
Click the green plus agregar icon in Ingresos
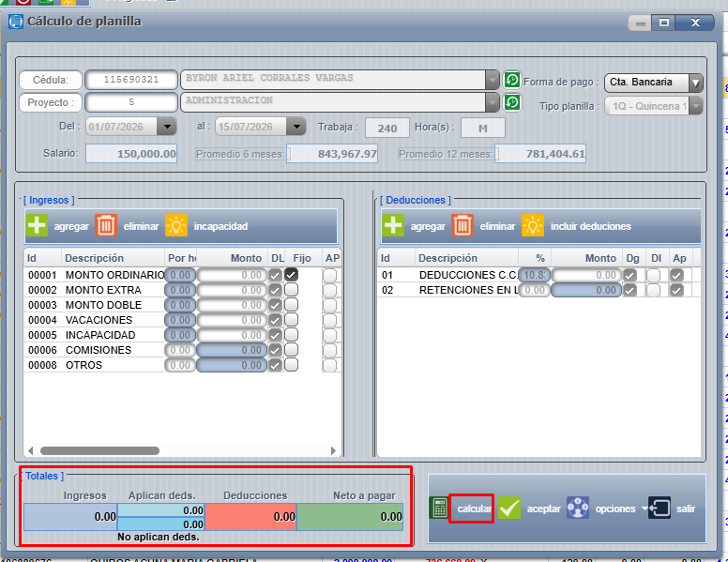point(37,226)
